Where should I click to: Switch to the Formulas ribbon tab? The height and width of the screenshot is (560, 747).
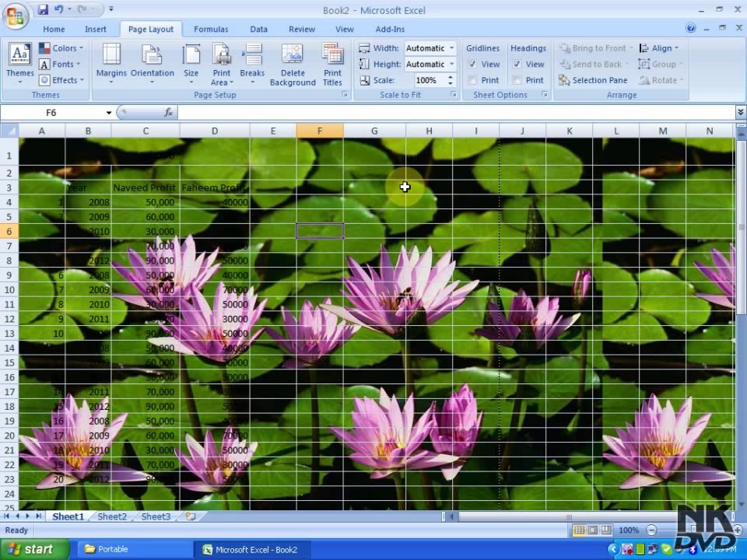(x=211, y=29)
